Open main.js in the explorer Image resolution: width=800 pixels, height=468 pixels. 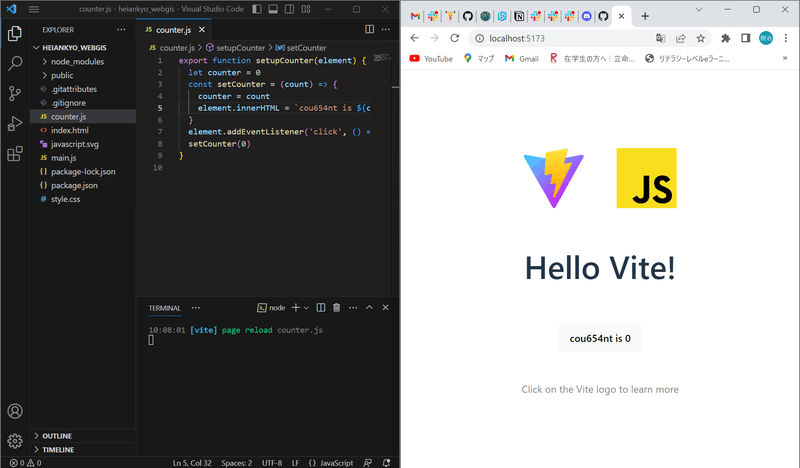coord(64,158)
